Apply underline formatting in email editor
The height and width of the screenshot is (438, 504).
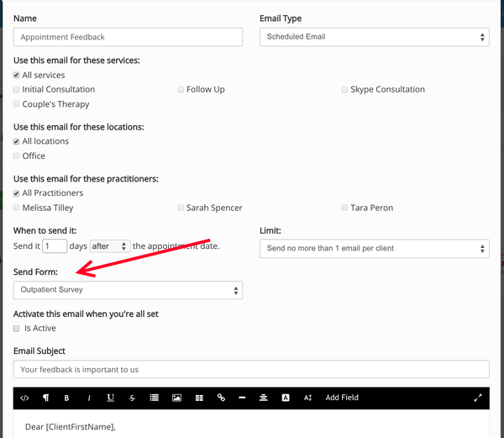coord(111,398)
